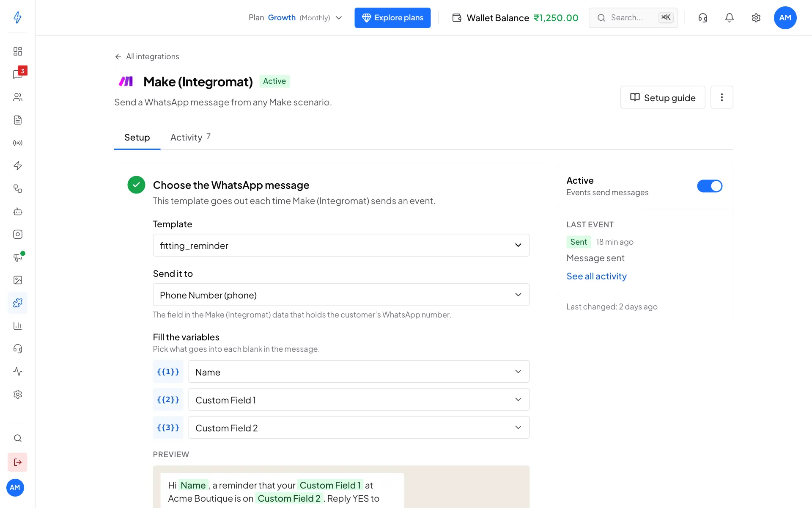This screenshot has height=508, width=812.
Task: Click the AM avatar at sidebar bottom
Action: tap(15, 488)
